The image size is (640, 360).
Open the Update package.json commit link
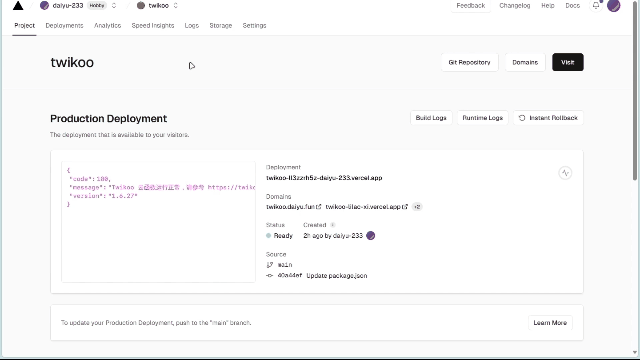point(337,276)
